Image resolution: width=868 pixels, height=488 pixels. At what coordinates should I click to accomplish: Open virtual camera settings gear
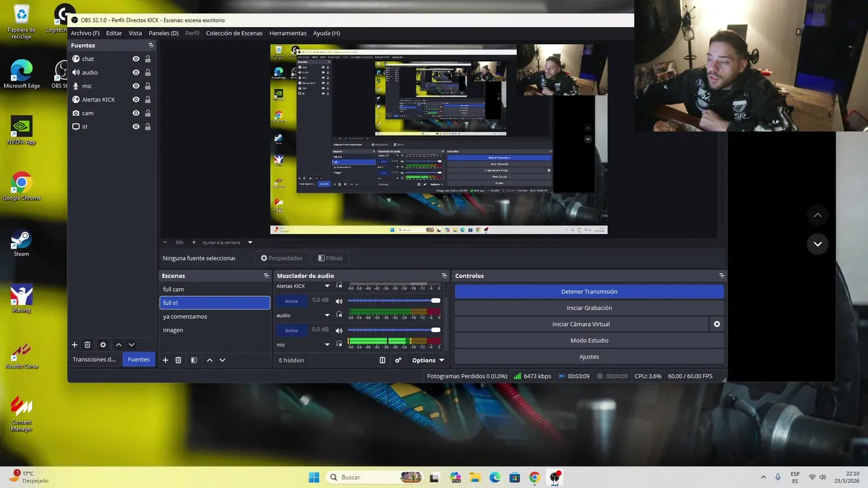pos(717,324)
